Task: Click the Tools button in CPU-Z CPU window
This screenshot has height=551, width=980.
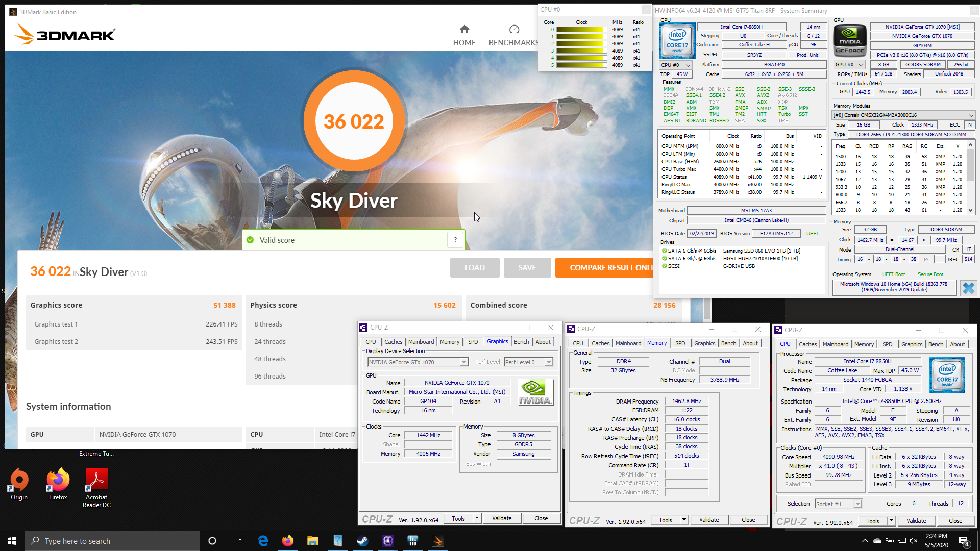Action: click(872, 521)
